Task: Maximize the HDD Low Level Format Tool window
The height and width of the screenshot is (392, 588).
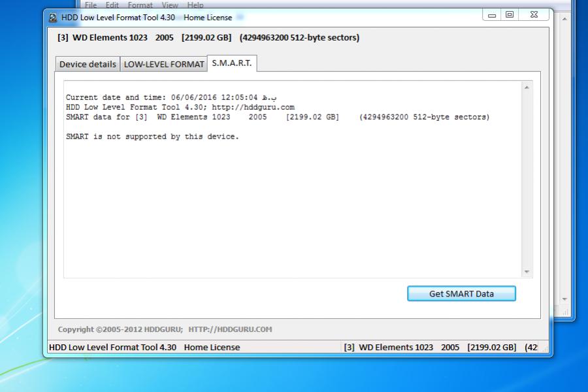Action: [509, 15]
